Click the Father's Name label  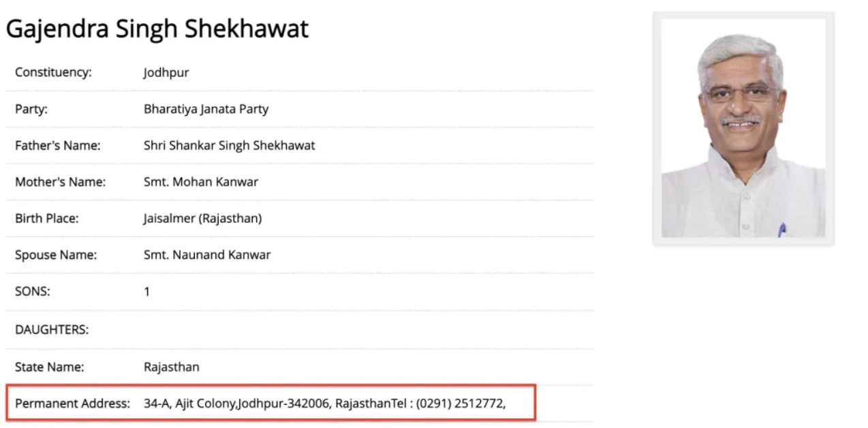pos(58,145)
